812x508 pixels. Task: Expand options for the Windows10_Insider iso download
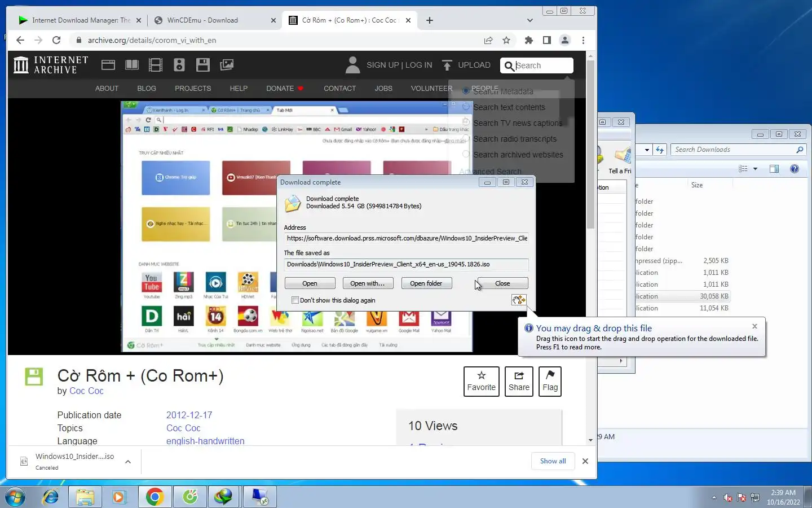(128, 462)
